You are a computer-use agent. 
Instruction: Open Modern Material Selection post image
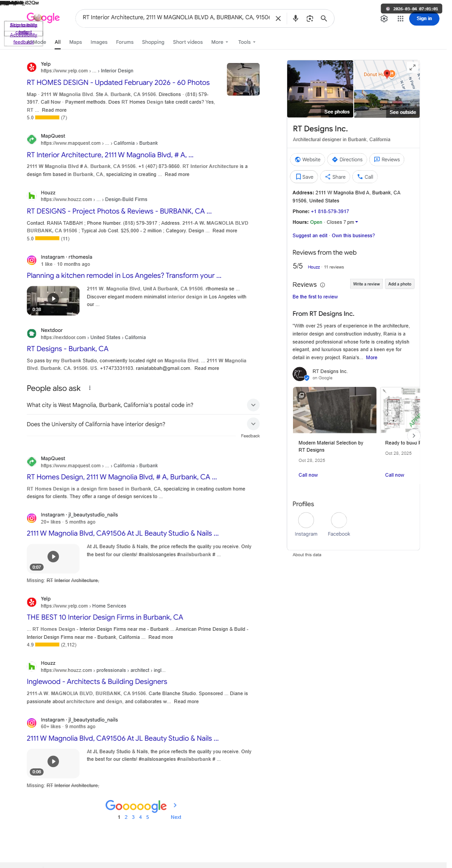click(335, 410)
